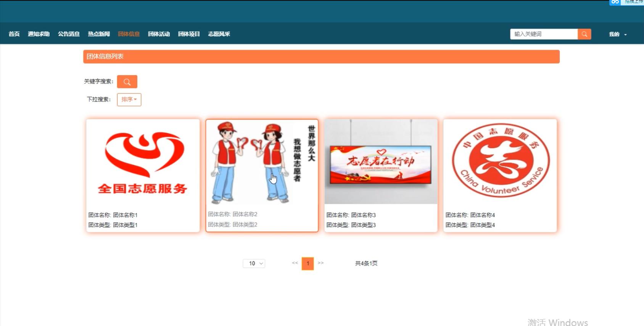The width and height of the screenshot is (644, 326).
Task: Click text 团体名称: 团体名称2
Action: point(233,215)
